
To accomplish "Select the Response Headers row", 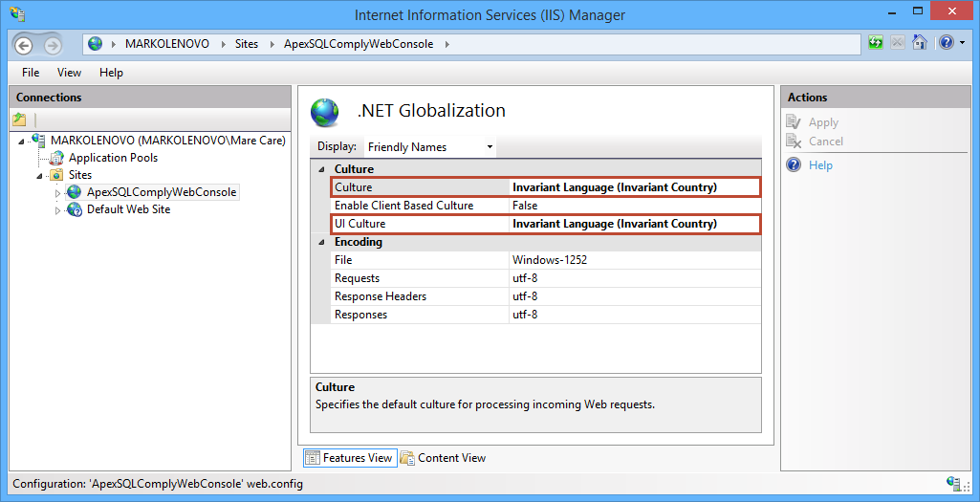I will (x=546, y=295).
